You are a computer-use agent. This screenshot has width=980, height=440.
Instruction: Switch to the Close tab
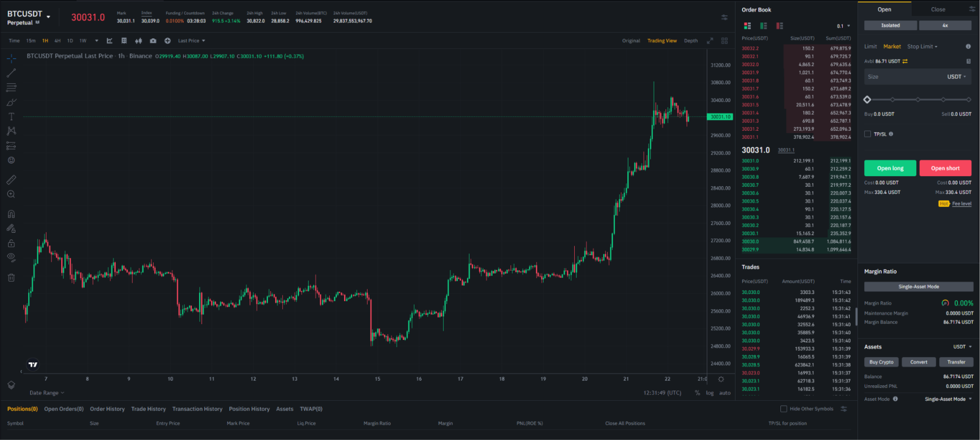(x=938, y=9)
